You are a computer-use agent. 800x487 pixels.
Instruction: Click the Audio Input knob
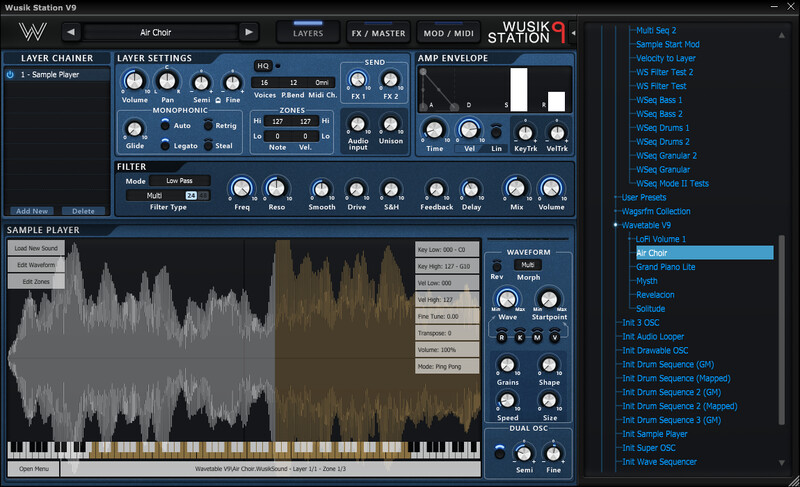click(358, 124)
